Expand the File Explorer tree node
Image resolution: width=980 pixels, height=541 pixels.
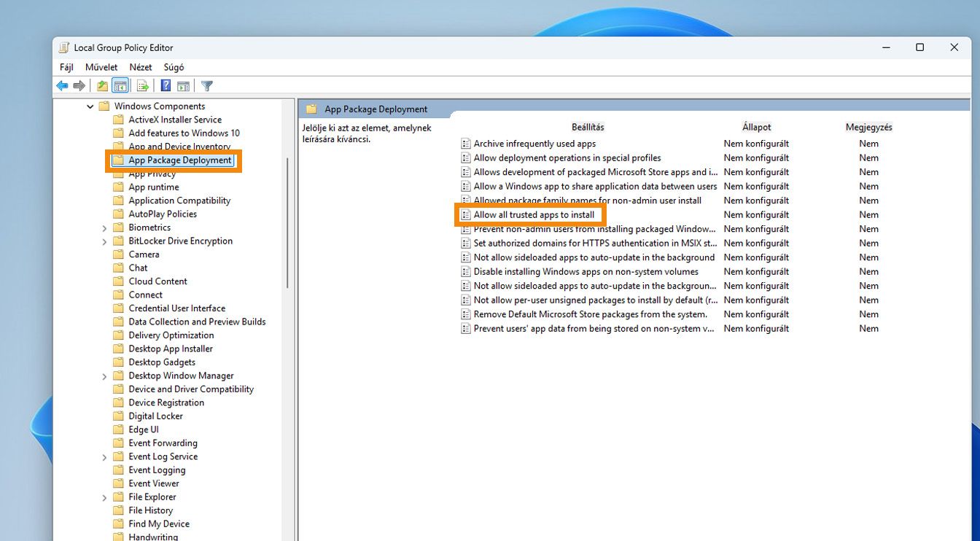click(x=104, y=497)
